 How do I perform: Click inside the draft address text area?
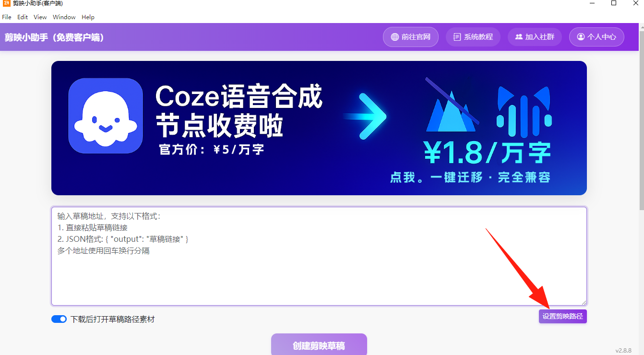coord(319,256)
